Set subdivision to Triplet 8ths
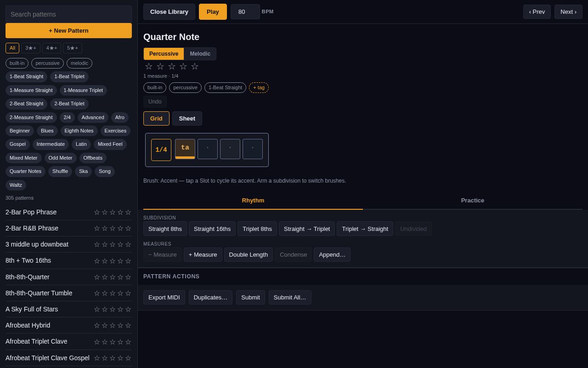This screenshot has width=588, height=368. pyautogui.click(x=257, y=229)
